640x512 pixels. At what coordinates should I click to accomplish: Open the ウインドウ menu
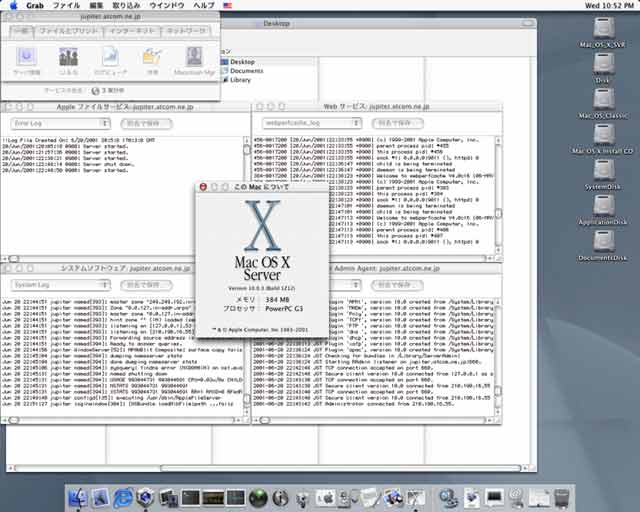point(167,5)
